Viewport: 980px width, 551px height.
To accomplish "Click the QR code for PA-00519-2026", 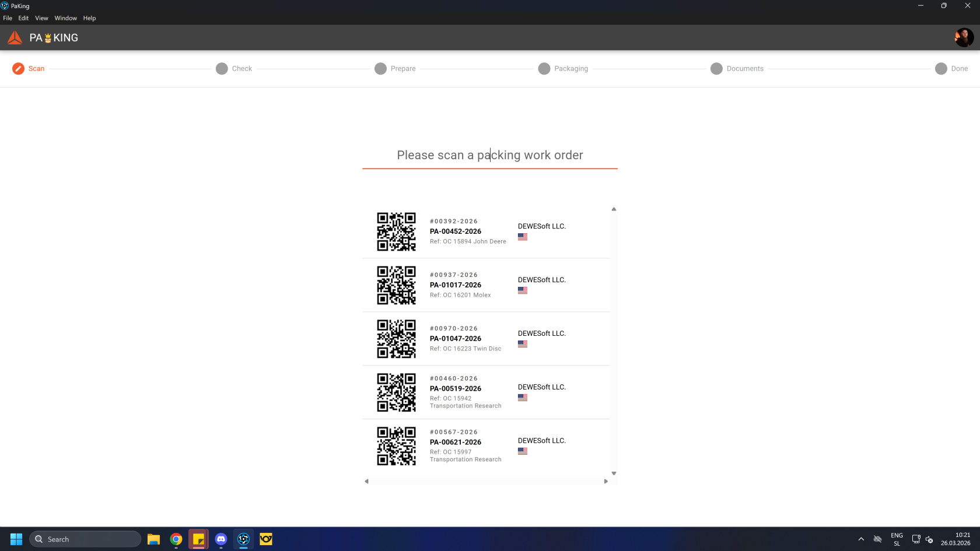I will coord(396,392).
